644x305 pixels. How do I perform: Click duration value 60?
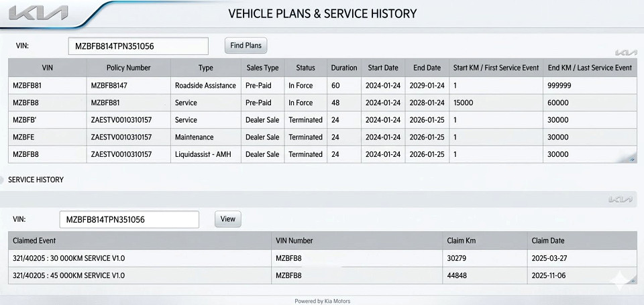[335, 85]
